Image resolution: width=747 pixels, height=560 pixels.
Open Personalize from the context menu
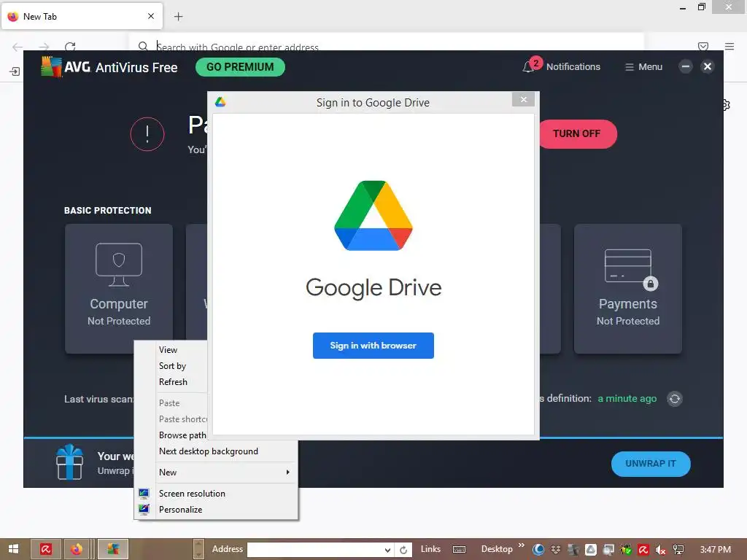pyautogui.click(x=181, y=510)
